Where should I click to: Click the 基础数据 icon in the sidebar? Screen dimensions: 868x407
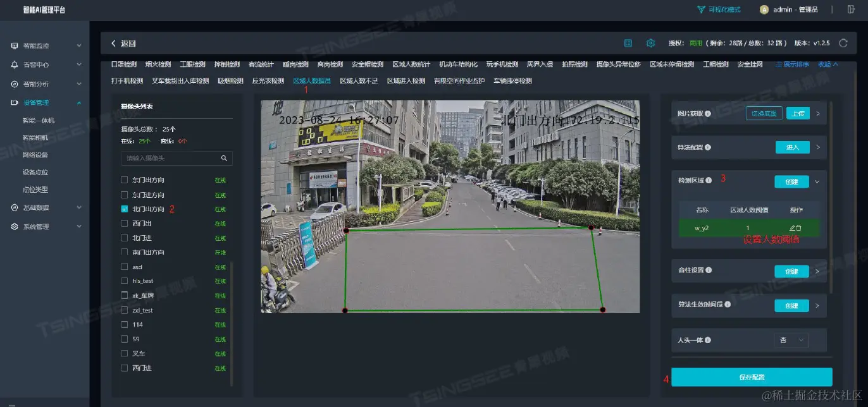tap(15, 207)
